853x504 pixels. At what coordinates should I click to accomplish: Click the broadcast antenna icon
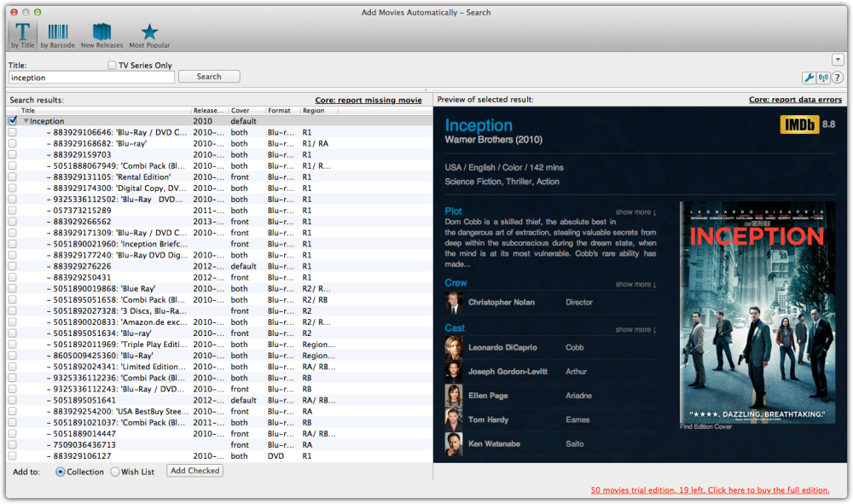click(823, 78)
